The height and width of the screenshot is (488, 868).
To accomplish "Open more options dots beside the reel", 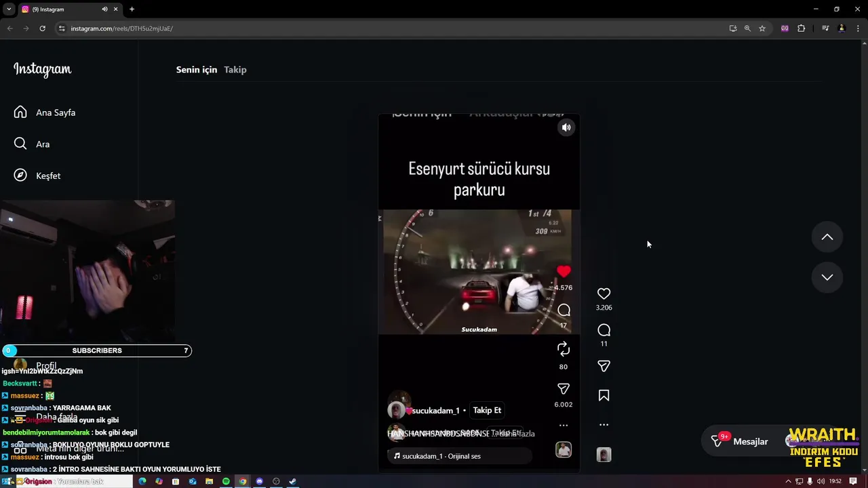I will click(604, 425).
